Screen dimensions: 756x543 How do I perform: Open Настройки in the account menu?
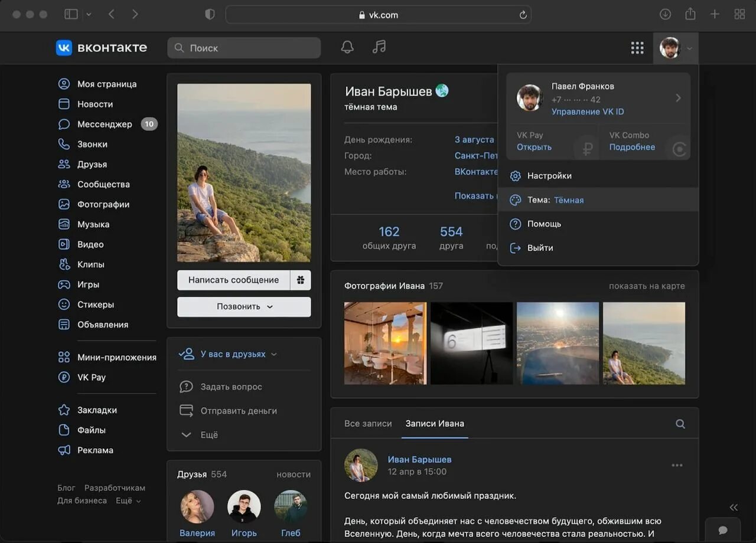pos(598,176)
